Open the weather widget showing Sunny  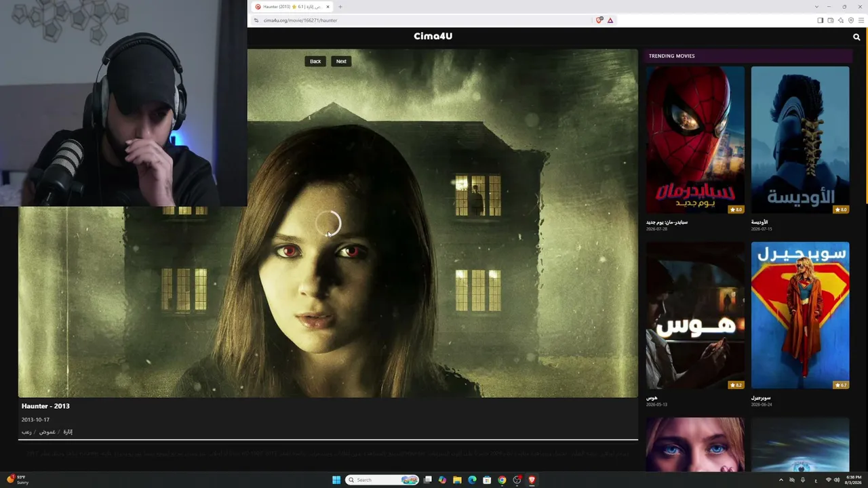click(18, 480)
